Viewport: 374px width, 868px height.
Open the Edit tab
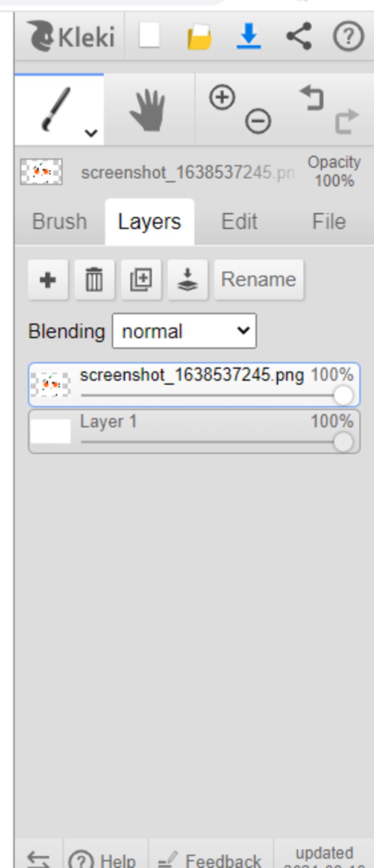tap(239, 221)
